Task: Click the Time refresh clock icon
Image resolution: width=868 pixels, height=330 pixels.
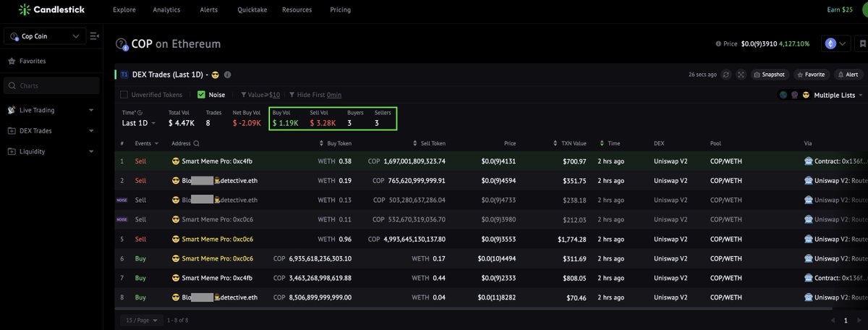Action: [140, 113]
